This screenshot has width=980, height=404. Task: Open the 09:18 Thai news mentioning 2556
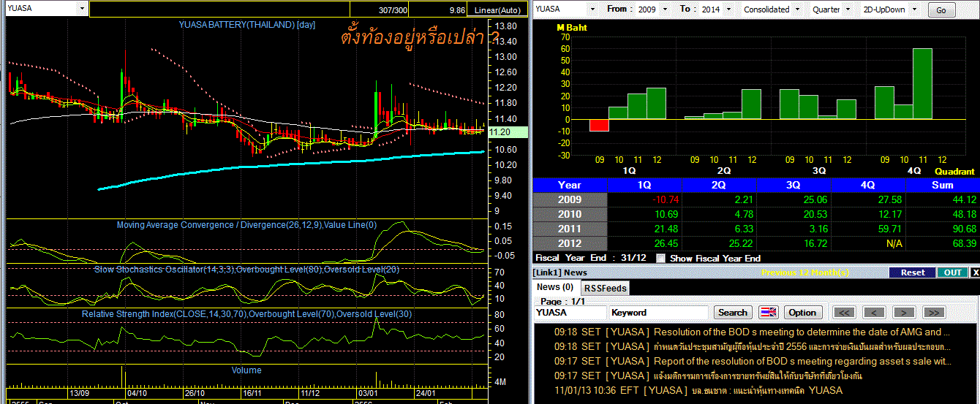click(x=753, y=346)
